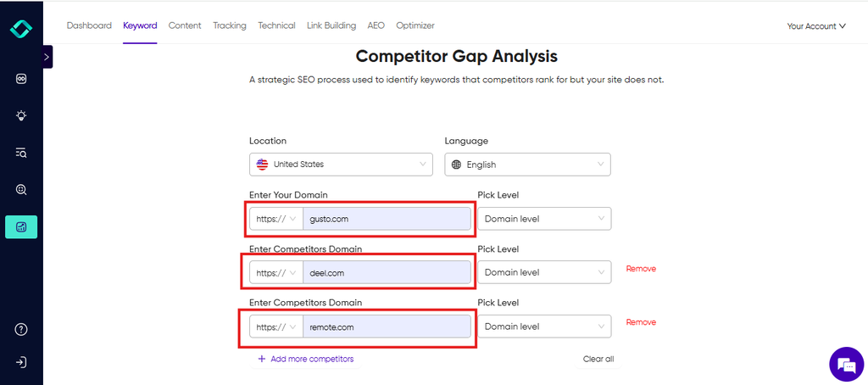Open Pick Level dropdown beside remote.com
The width and height of the screenshot is (868, 385).
pyautogui.click(x=544, y=326)
